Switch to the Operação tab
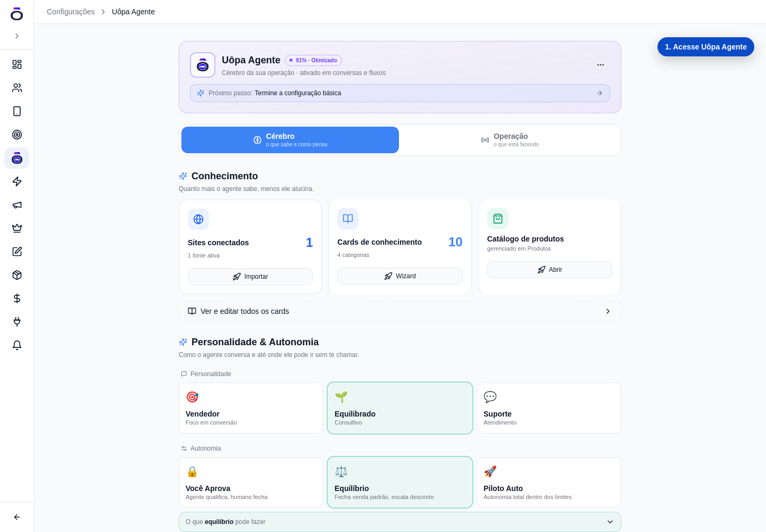The height and width of the screenshot is (532, 766). point(510,140)
